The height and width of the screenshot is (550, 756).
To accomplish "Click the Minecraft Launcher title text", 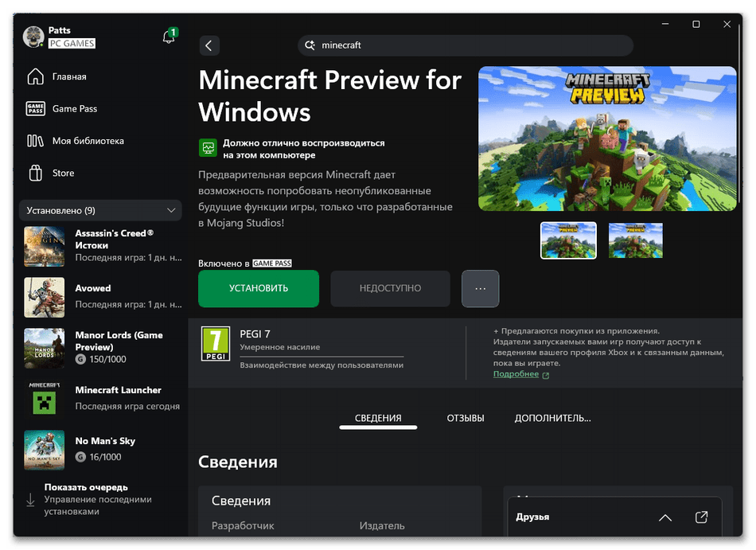I will 118,390.
